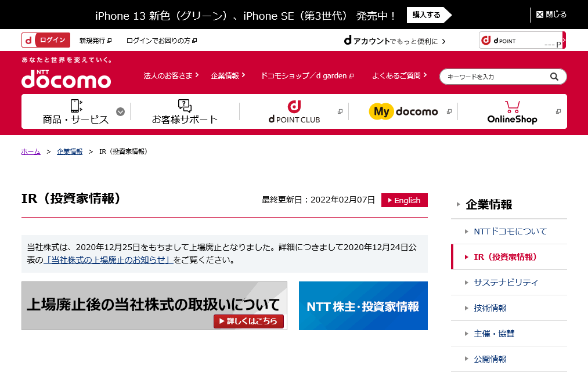Click the NTT docomo logo
This screenshot has height=376, width=588.
[x=66, y=79]
